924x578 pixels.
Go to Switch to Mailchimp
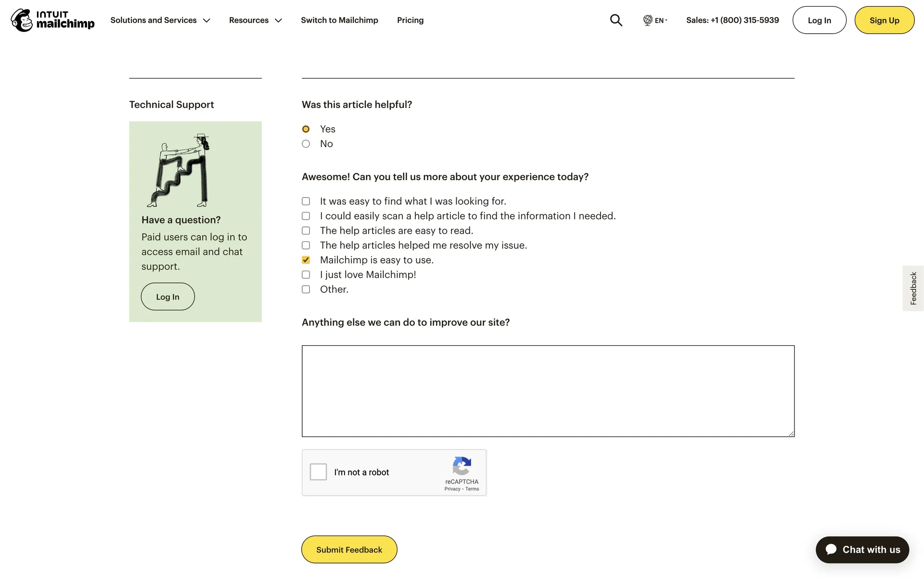click(x=339, y=20)
